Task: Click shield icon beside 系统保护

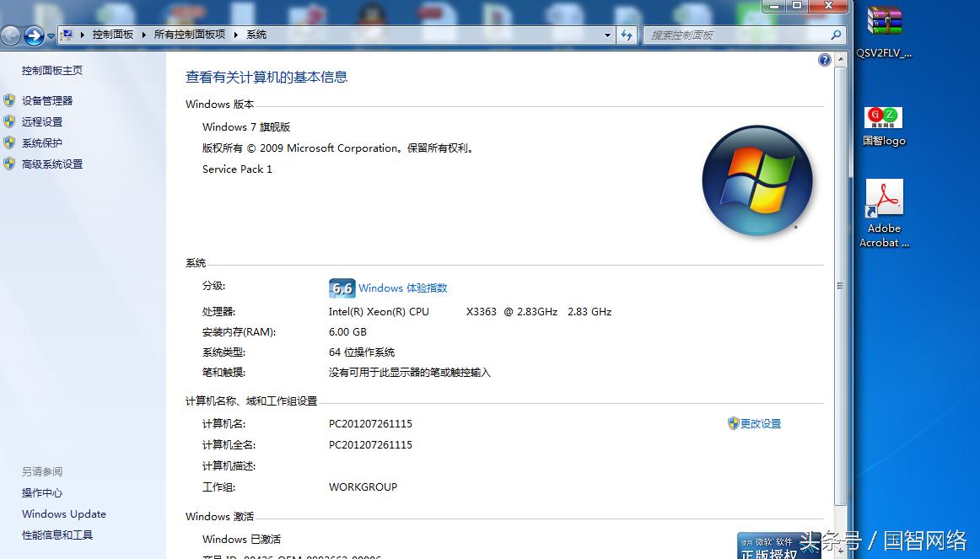Action: pos(9,142)
